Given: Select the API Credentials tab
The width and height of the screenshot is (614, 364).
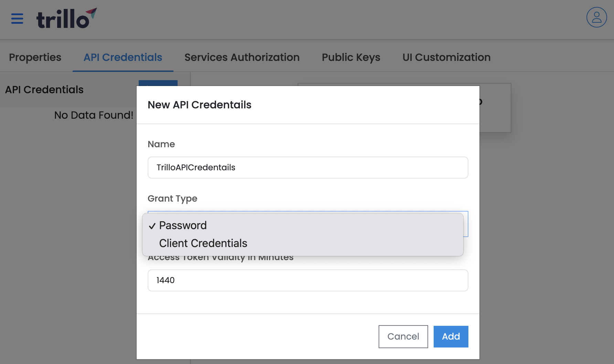Looking at the screenshot, I should [x=123, y=57].
